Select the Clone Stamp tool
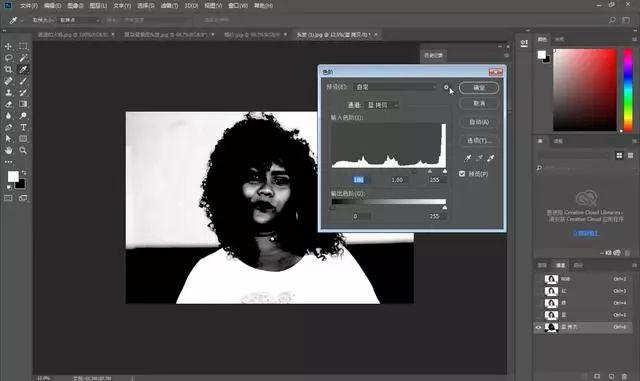Viewport: 640px width, 381px height. 8,93
